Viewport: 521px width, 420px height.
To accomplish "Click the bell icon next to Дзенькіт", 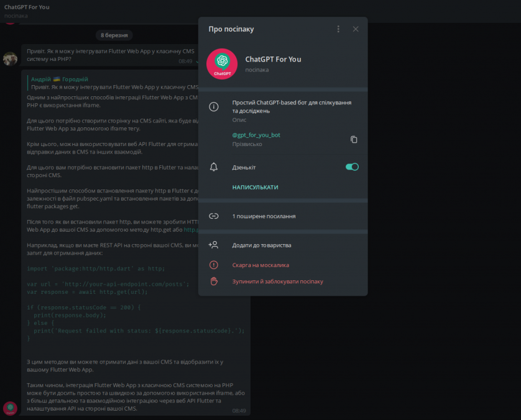I will 214,167.
